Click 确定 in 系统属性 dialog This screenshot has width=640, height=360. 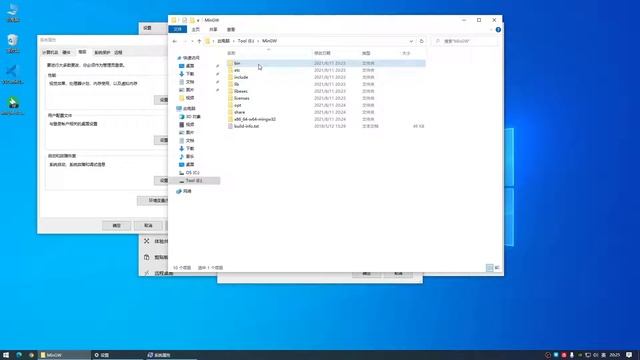point(116,226)
